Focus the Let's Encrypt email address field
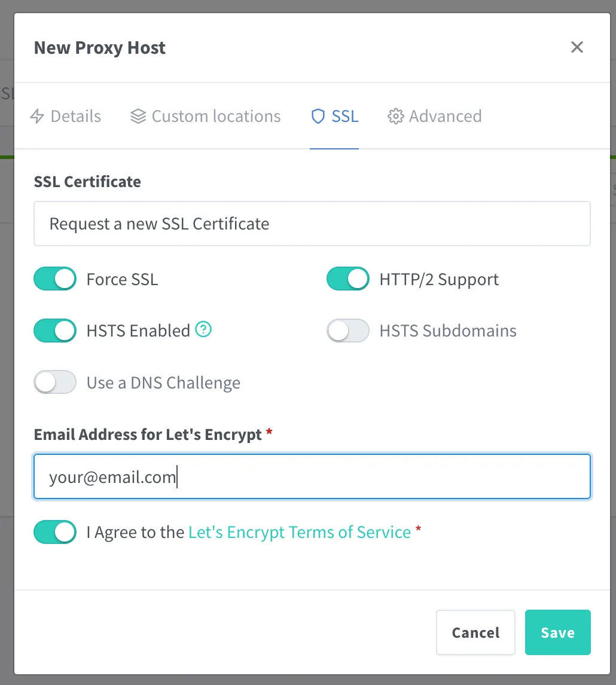616x685 pixels. [x=312, y=476]
